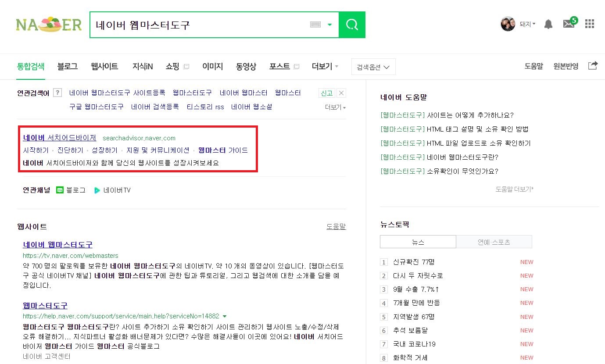This screenshot has width=605, height=364.
Task: Click related search 구글 웹마스터도구
Action: point(97,107)
